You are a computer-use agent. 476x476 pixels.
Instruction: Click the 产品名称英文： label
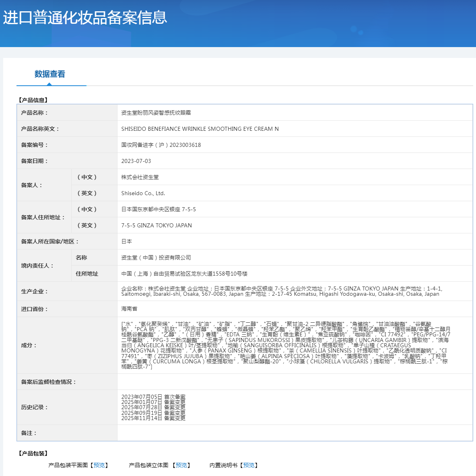click(40, 129)
